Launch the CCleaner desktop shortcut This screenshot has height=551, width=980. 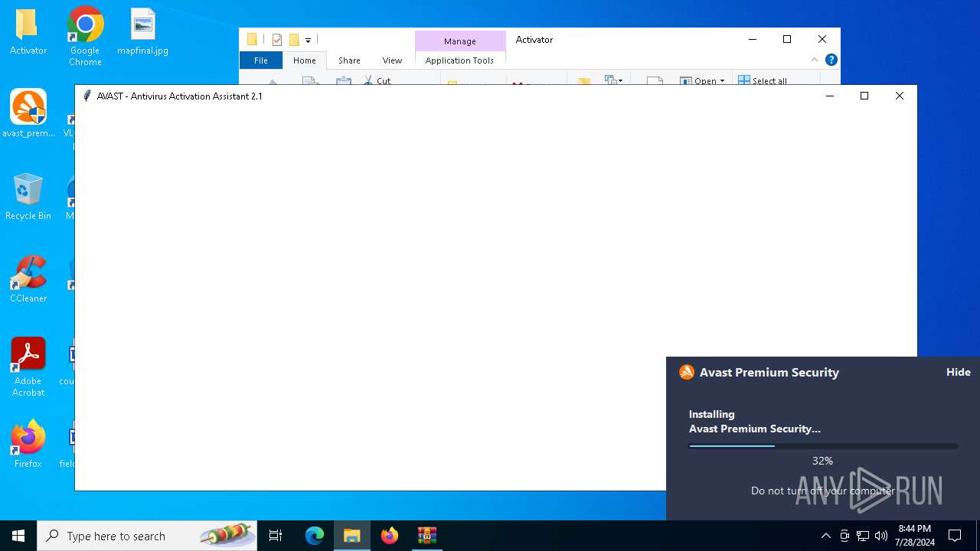(x=28, y=279)
